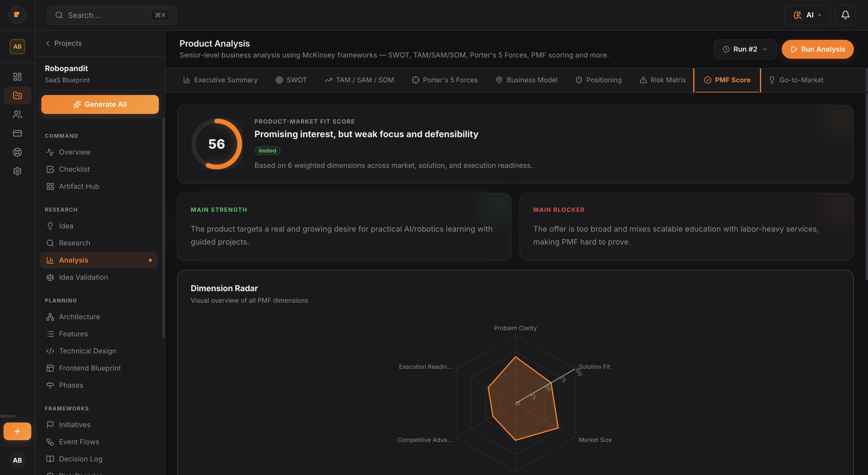Open the Dashboard grid icon in sidebar
Screen dimensions: 868x475
[17, 76]
